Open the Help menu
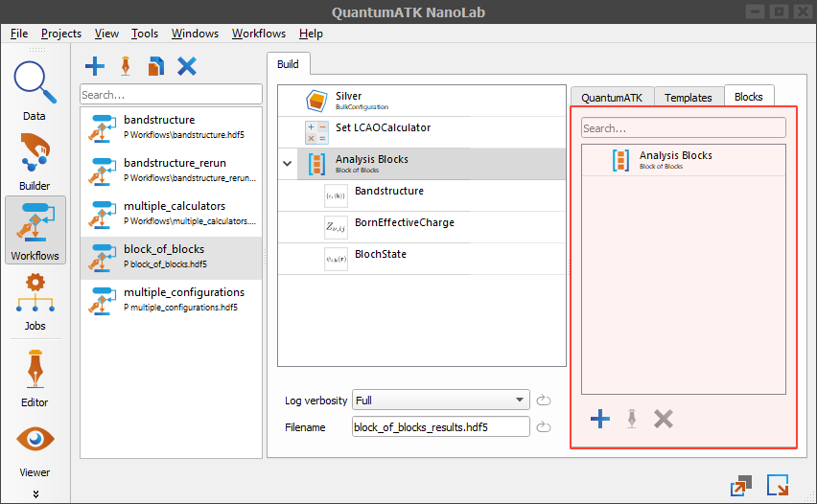This screenshot has height=504, width=817. [x=311, y=34]
